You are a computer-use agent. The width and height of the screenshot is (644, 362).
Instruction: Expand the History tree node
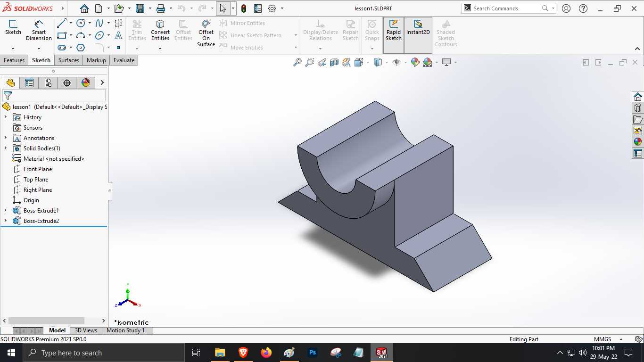click(x=6, y=117)
